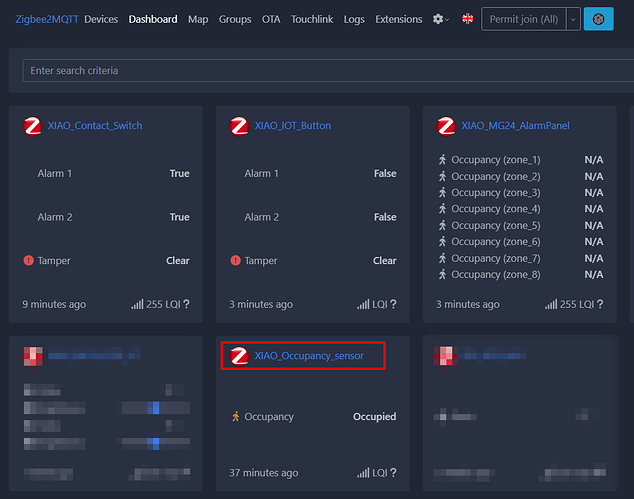Click the power source question mark on XIAO_MG24_AlarmPanel
Viewport: 634px width, 499px height.
tap(600, 304)
